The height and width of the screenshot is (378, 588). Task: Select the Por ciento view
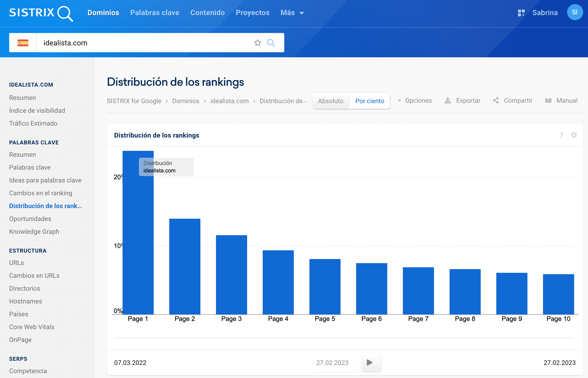coord(370,101)
